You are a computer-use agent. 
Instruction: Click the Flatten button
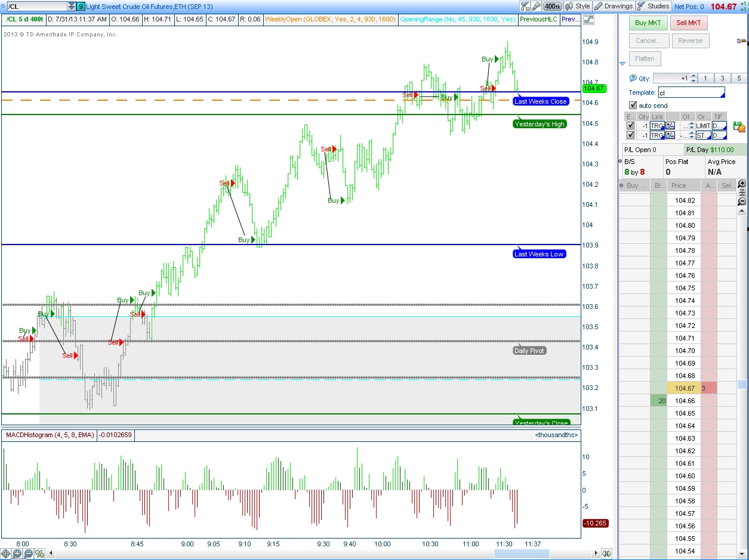click(645, 58)
